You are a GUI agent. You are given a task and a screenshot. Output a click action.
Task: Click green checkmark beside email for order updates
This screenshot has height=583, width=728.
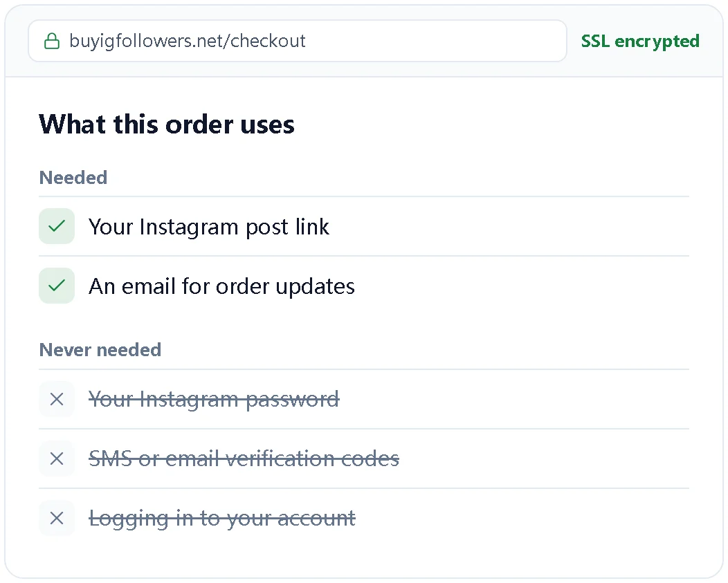(57, 286)
